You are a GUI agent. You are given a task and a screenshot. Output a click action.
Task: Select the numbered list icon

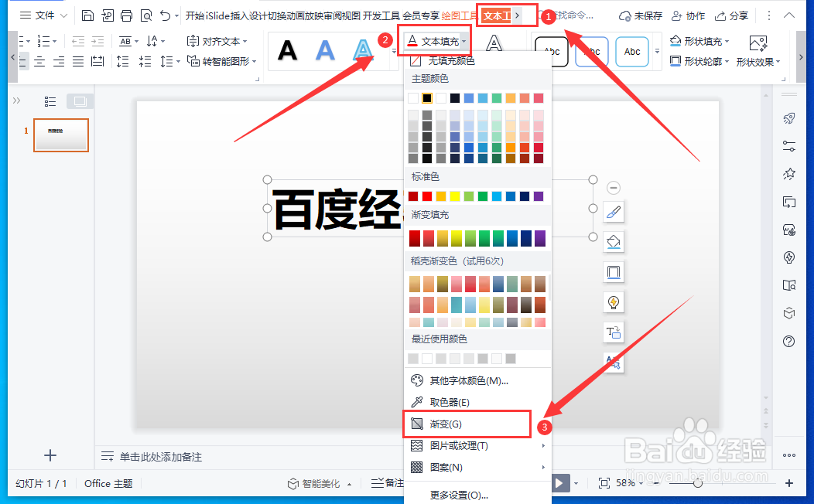point(43,41)
